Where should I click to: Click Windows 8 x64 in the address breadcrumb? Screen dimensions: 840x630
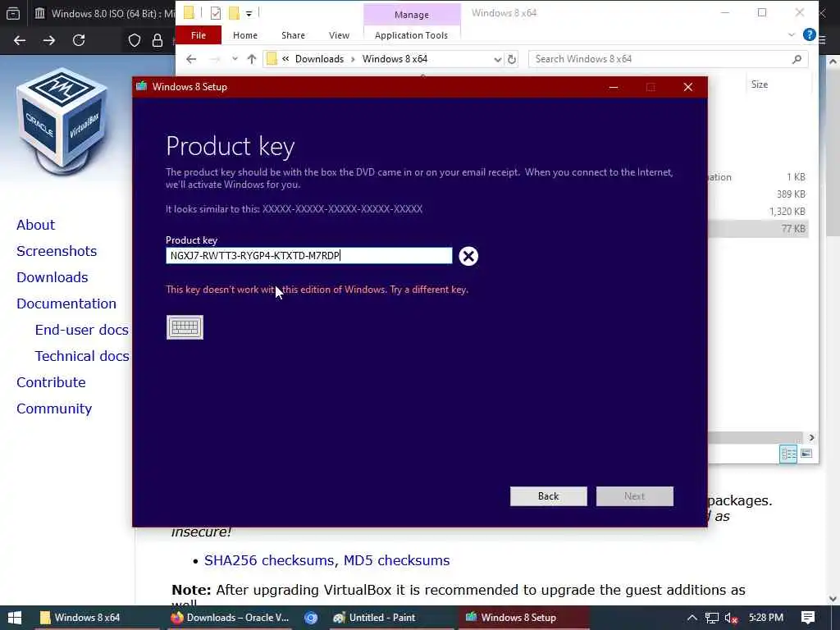coord(395,59)
